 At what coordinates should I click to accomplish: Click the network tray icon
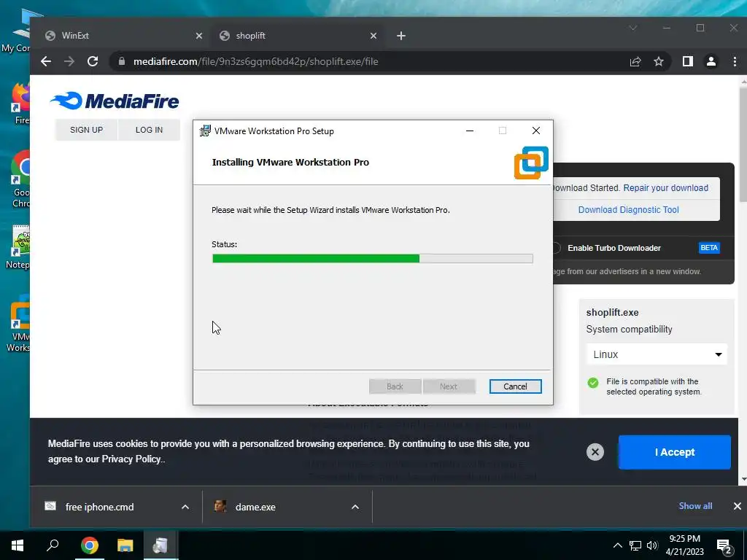coord(635,545)
